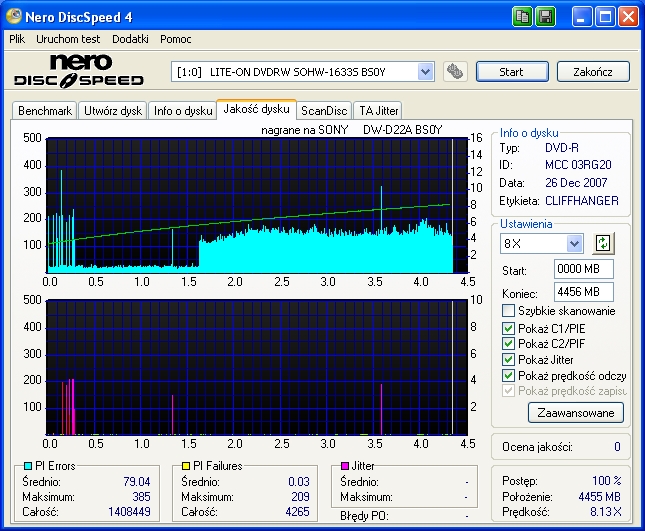Toggle the Pokaż Jitter checkbox

point(508,359)
